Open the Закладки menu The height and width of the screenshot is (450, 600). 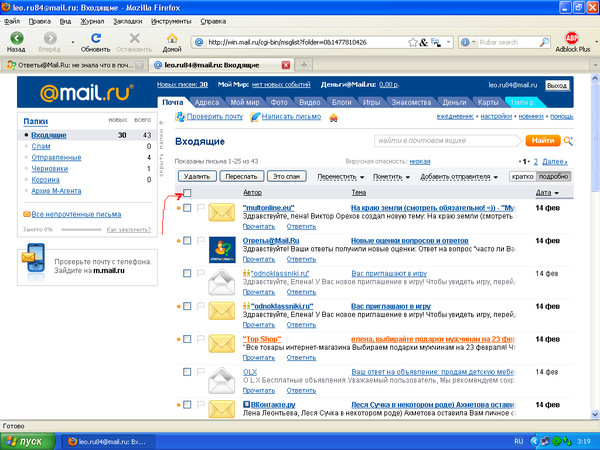point(127,21)
